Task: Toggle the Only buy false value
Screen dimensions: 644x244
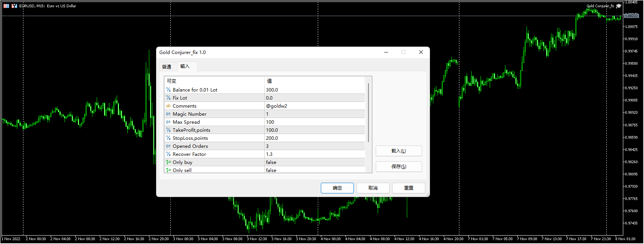Action: tap(271, 162)
